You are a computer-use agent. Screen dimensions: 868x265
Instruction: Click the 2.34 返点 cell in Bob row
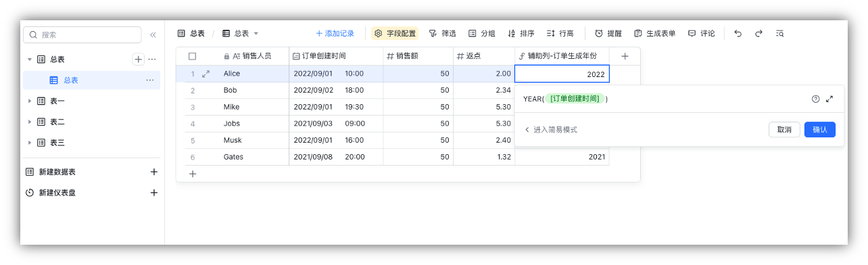(x=484, y=91)
